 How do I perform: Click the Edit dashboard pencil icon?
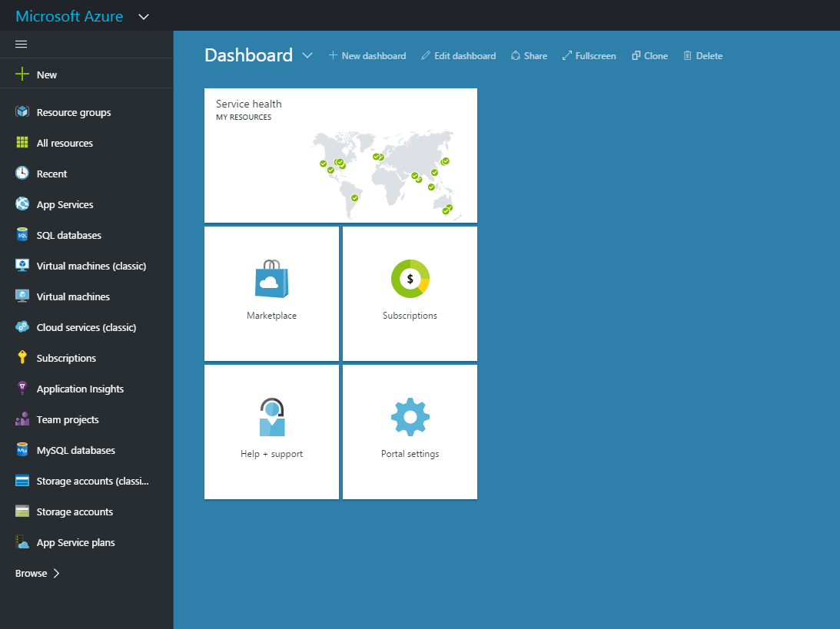pyautogui.click(x=425, y=55)
